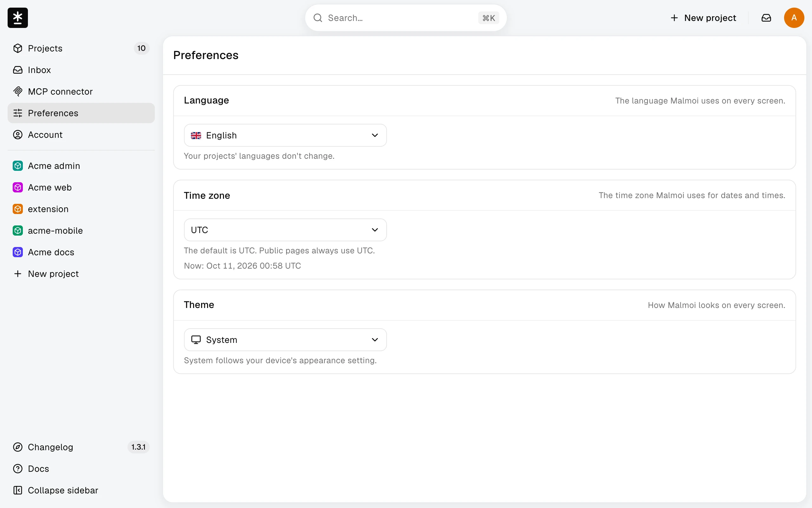The width and height of the screenshot is (812, 508).
Task: Open the Acme admin project
Action: coord(81,166)
